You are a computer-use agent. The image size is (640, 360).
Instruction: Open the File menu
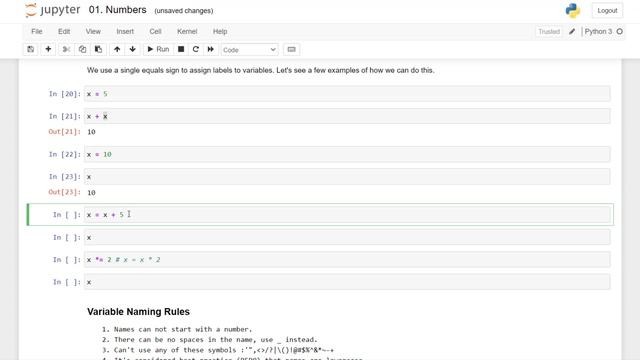pos(37,31)
